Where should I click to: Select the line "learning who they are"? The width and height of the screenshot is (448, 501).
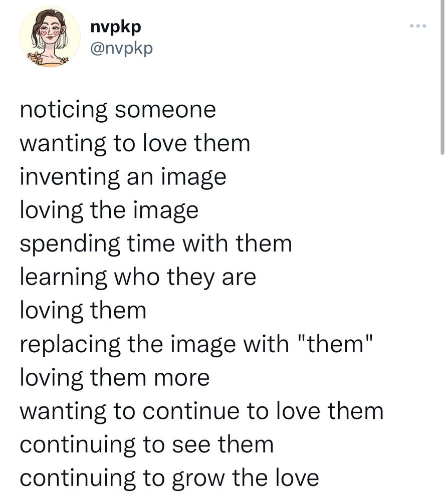point(138,278)
